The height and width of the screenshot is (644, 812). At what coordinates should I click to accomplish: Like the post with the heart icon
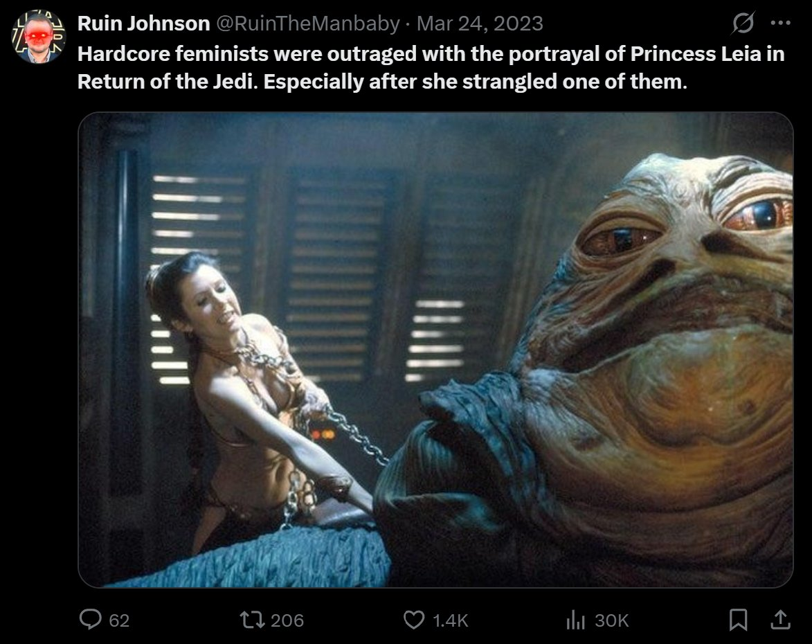(x=414, y=620)
